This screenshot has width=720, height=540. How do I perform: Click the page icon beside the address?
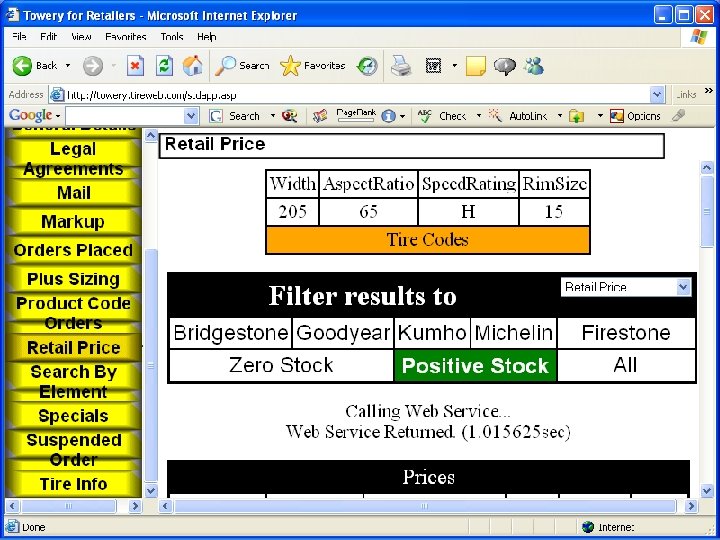click(57, 95)
